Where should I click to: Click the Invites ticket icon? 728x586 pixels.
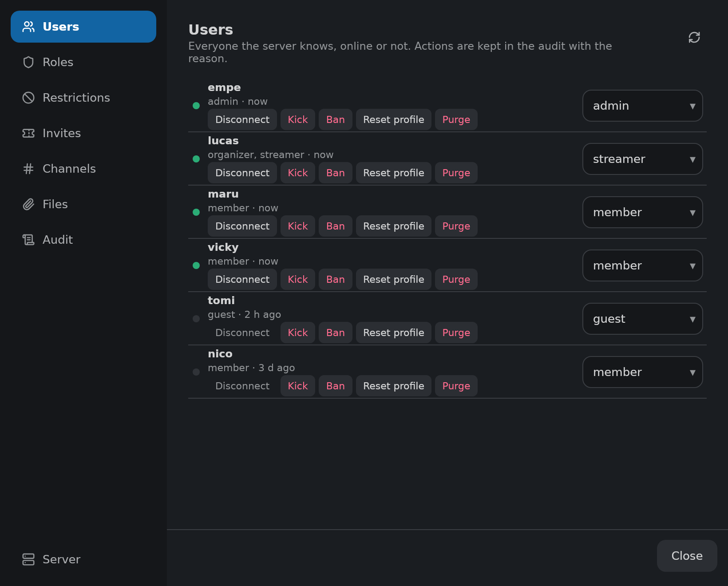(28, 133)
